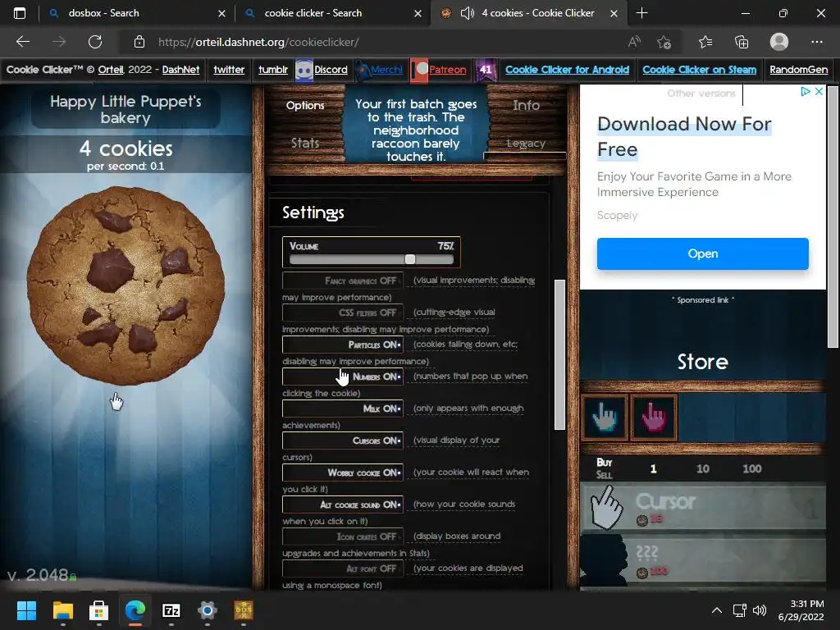Open the tumblr link

coord(272,70)
